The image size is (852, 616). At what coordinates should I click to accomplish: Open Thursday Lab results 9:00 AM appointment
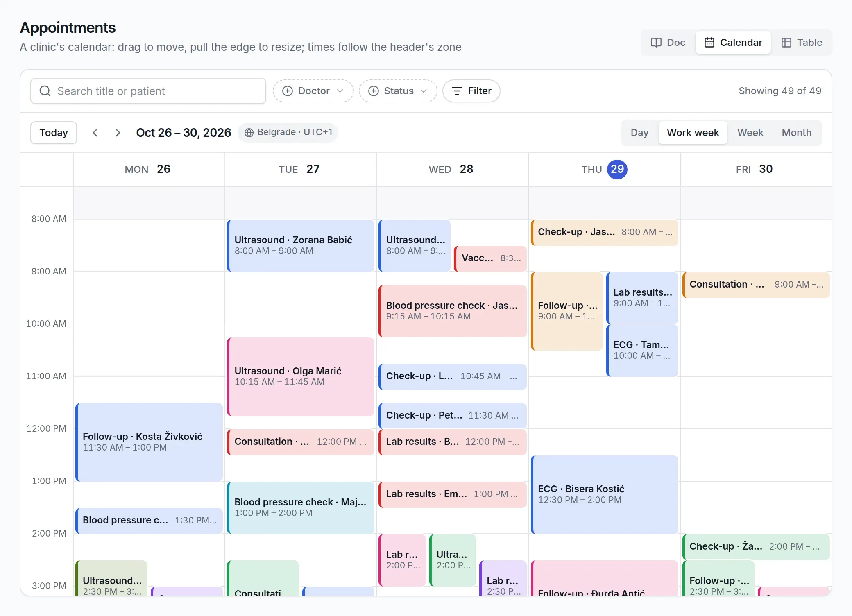[642, 298]
